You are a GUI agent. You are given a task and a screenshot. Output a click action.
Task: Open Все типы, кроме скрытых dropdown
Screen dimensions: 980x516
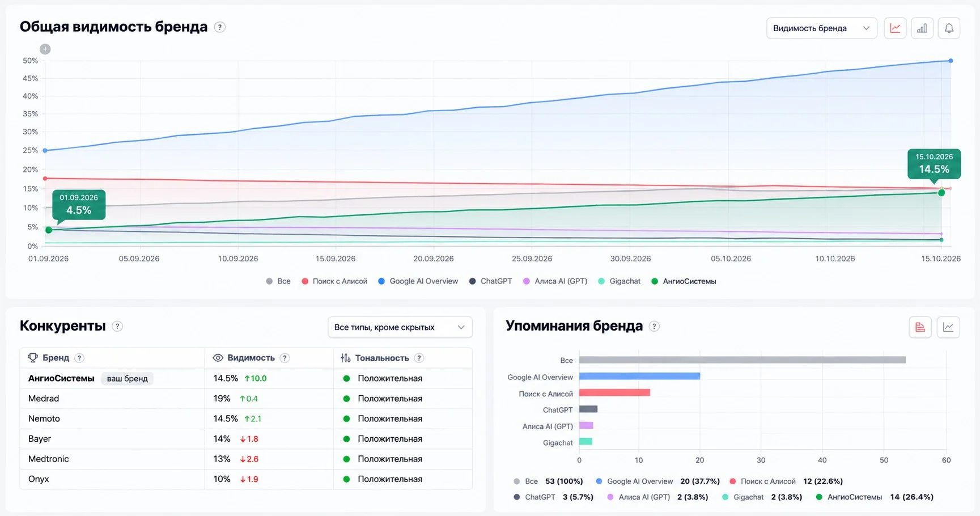click(400, 327)
